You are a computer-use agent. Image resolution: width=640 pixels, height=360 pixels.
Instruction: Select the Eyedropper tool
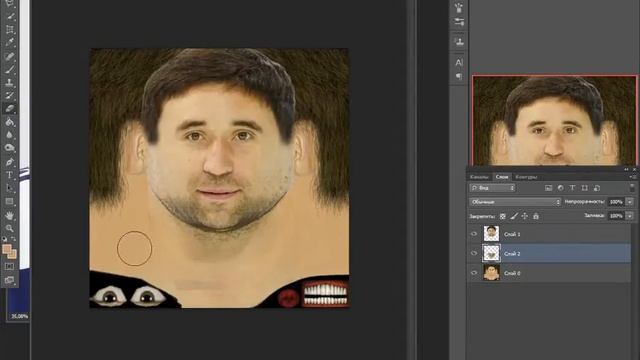pos(10,43)
